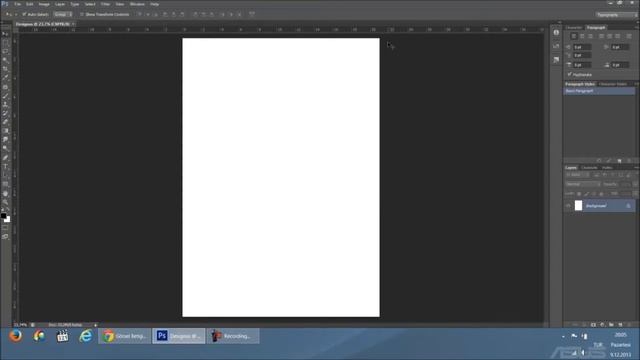Close the Designer document tab
Image resolution: width=640 pixels, height=360 pixels.
point(73,24)
